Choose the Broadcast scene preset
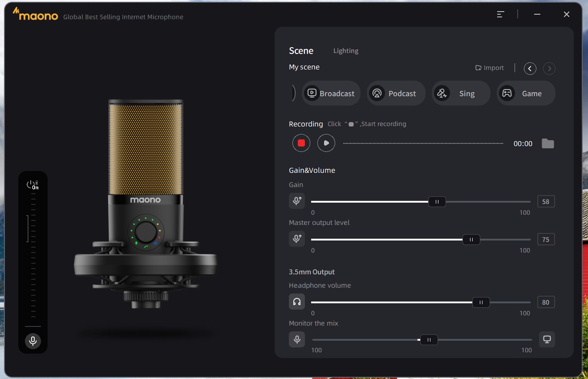Viewport: 588px width, 379px height. [331, 93]
